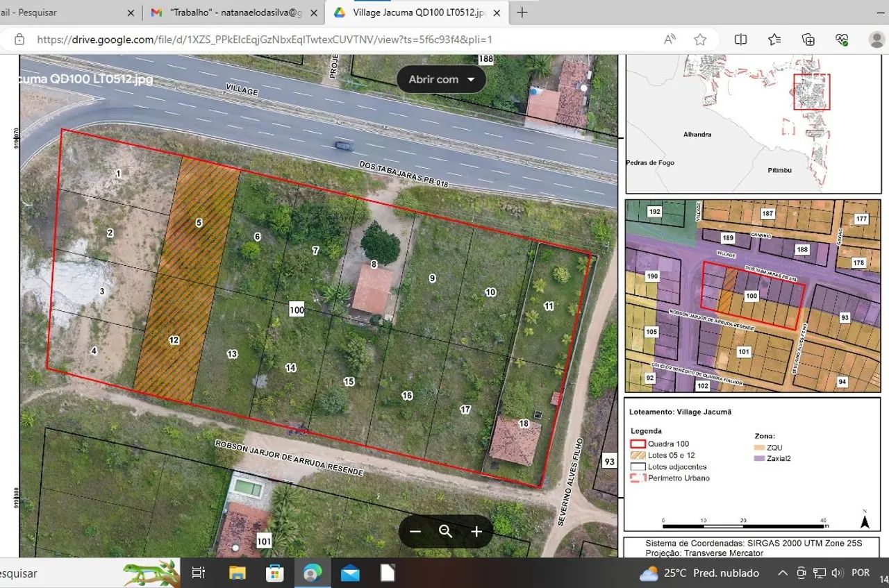Add this page to favorites with star icon
889x588 pixels.
[x=700, y=40]
